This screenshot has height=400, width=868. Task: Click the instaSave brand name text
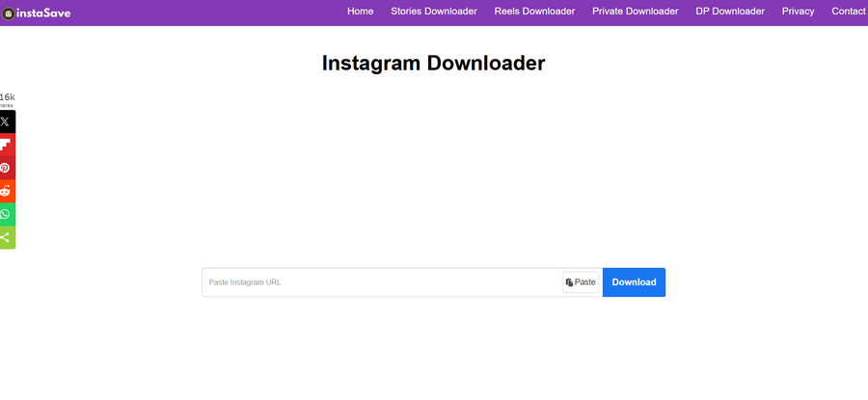[x=43, y=13]
